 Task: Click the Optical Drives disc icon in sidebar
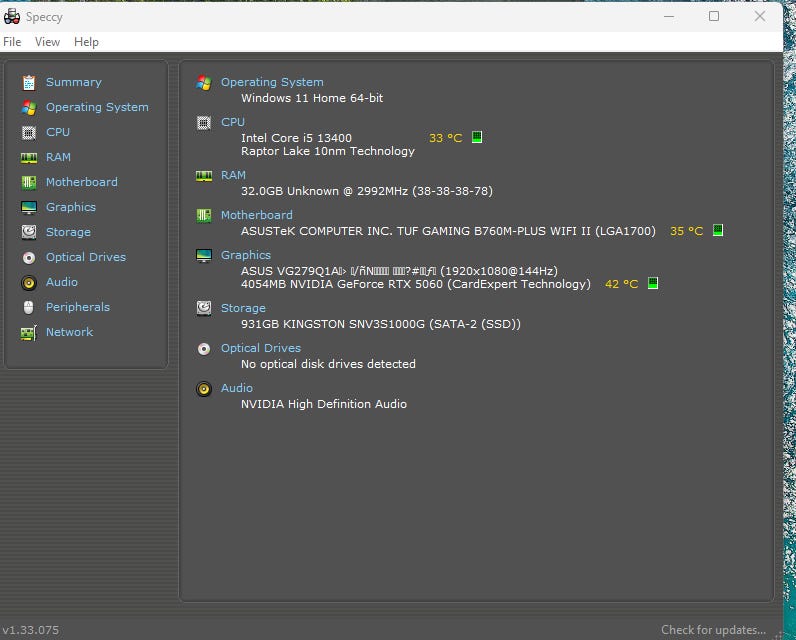click(x=29, y=258)
